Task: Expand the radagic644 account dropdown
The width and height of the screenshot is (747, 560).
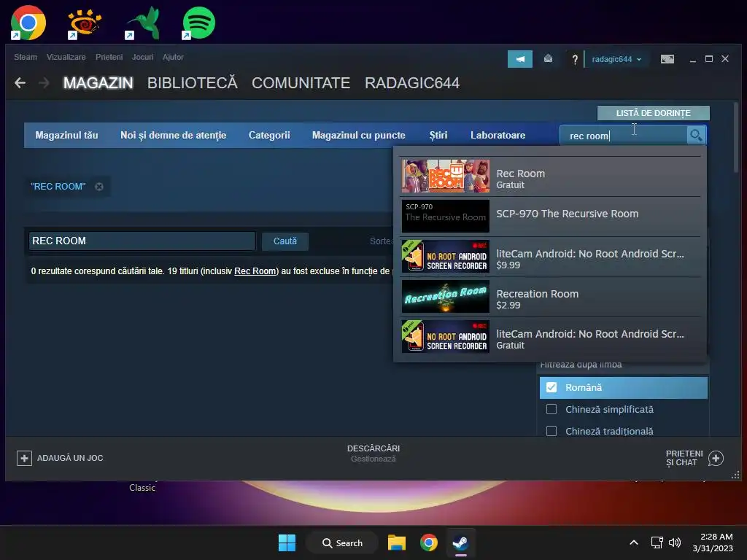Action: click(x=616, y=59)
